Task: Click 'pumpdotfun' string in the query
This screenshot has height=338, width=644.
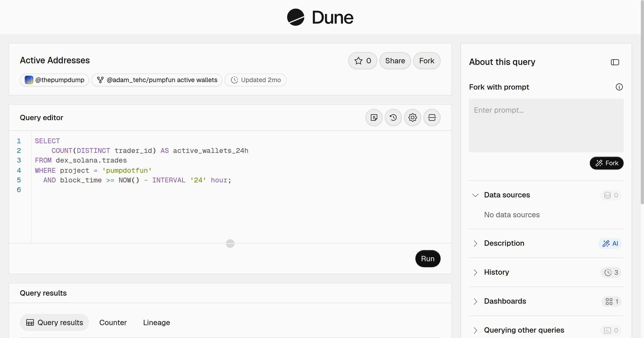Action: (x=127, y=171)
